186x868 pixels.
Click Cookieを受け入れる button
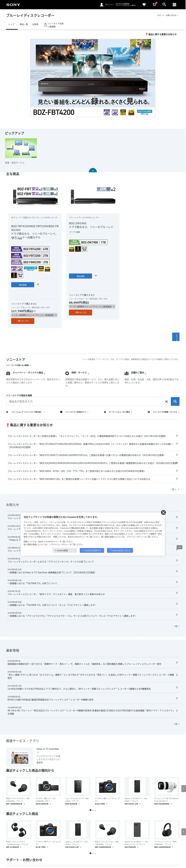120,551
